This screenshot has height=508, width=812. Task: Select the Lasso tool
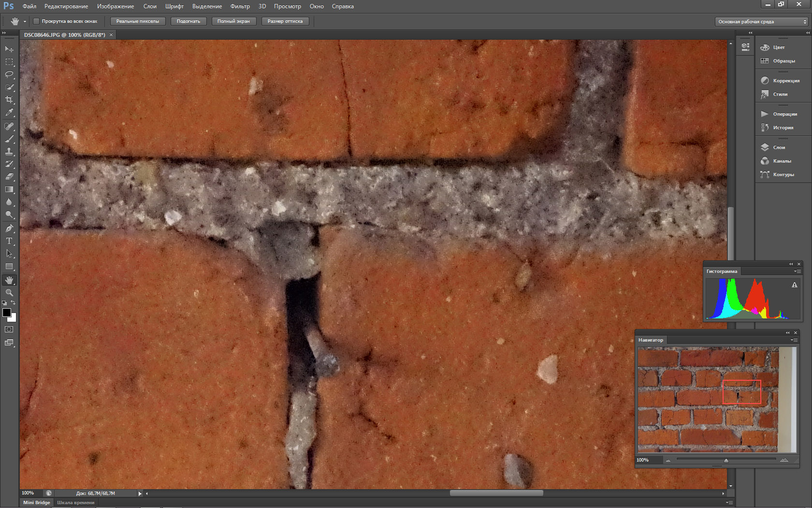tap(9, 75)
